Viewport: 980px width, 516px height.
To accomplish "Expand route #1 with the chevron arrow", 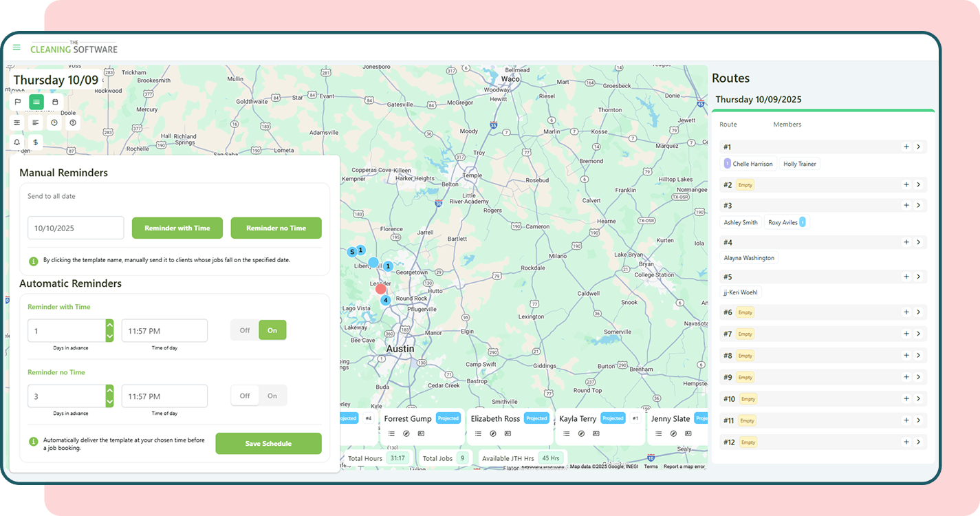I will [918, 147].
